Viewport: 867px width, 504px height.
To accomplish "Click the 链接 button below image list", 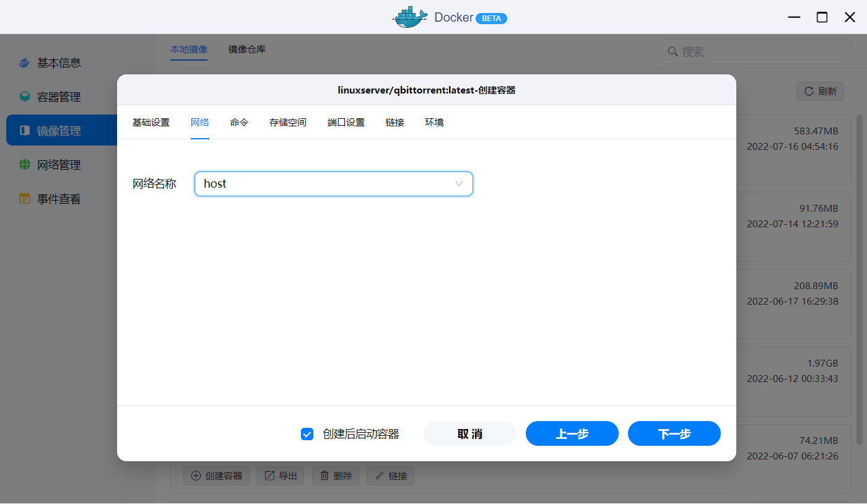I will click(x=391, y=476).
